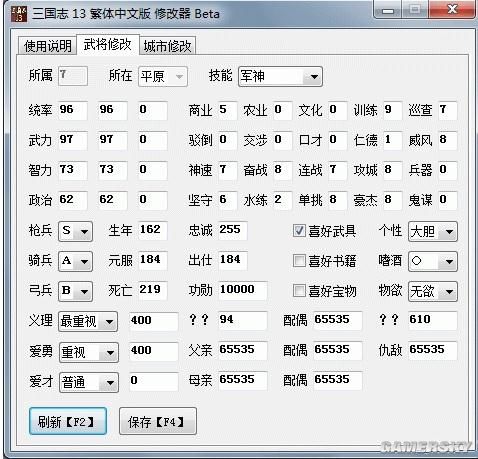Expand the 个性 dropdown showing 大胆
This screenshot has height=459, width=478.
pos(433,231)
